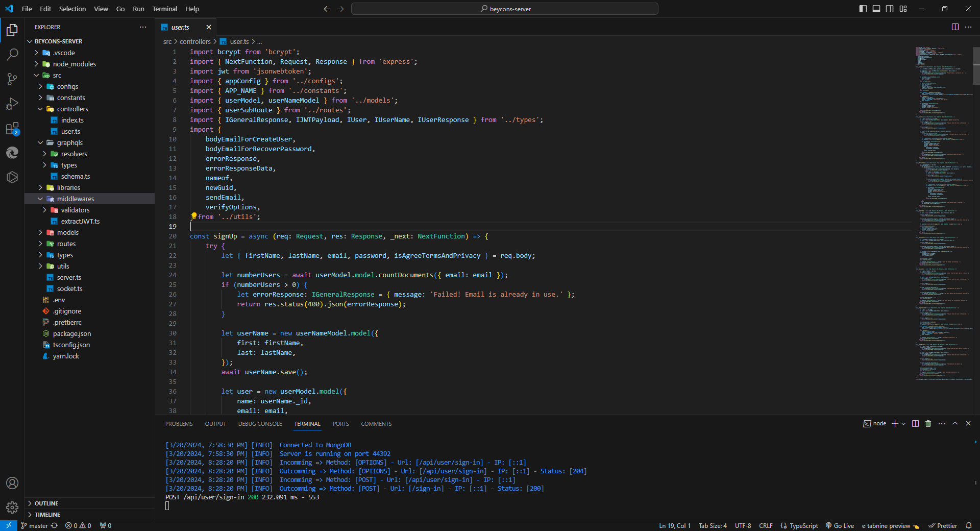Screen dimensions: 980x531
Task: Split the terminal panel
Action: point(915,424)
